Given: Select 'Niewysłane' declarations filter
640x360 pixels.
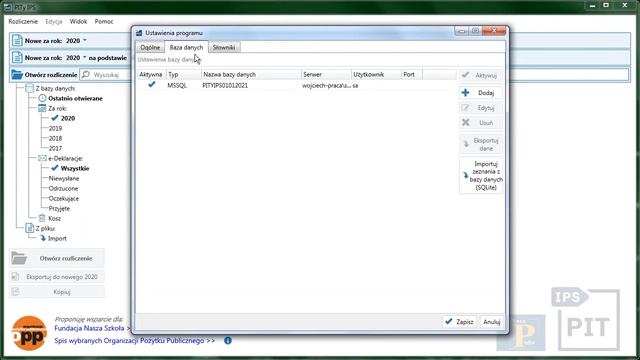Looking at the screenshot, I should tap(64, 178).
